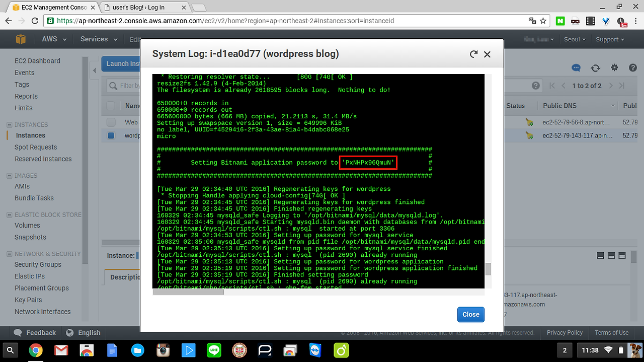
Task: Collapse the INSTANCES sidebar section
Action: coord(9,125)
